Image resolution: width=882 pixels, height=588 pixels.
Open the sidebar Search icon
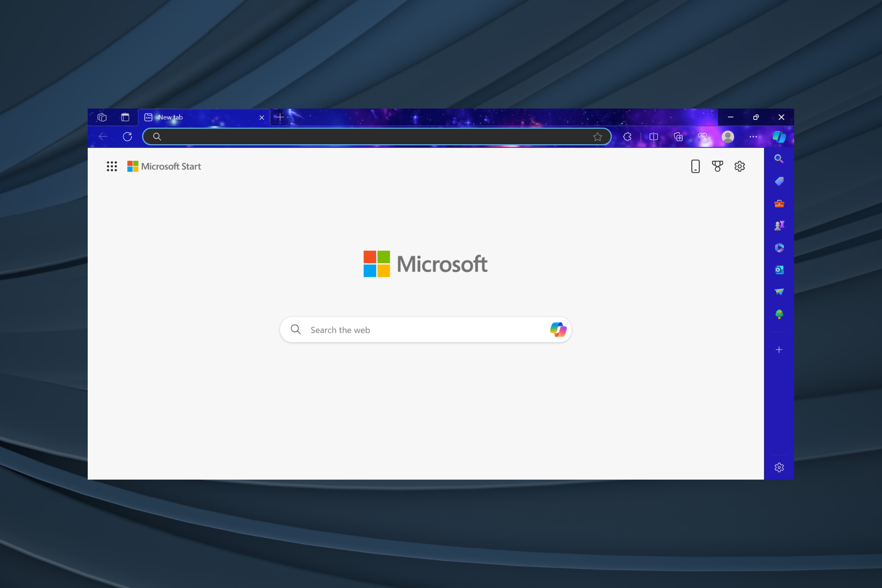(x=779, y=159)
